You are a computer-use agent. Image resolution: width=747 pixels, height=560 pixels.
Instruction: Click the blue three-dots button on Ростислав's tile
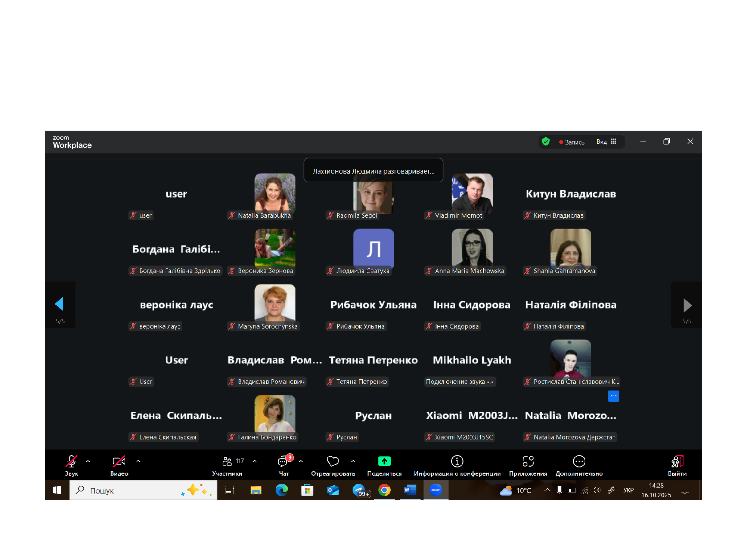(613, 396)
